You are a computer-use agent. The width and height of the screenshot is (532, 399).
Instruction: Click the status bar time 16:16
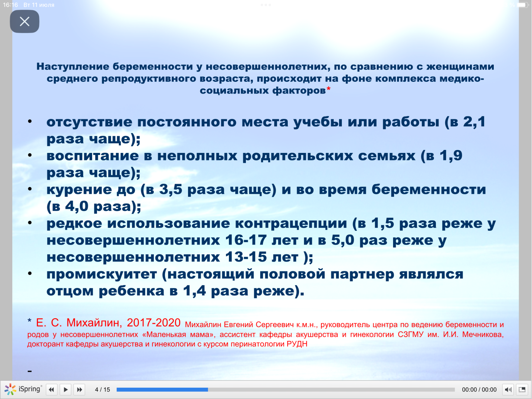pos(10,5)
